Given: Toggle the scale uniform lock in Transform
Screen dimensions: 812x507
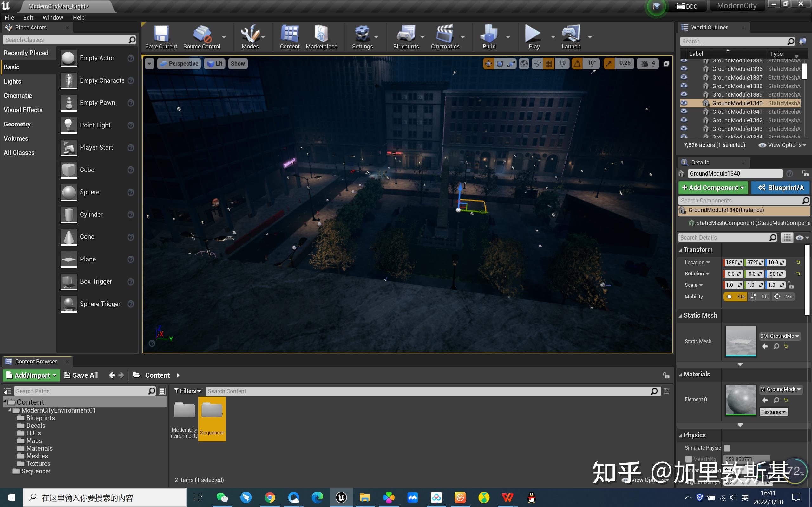Looking at the screenshot, I should [791, 285].
